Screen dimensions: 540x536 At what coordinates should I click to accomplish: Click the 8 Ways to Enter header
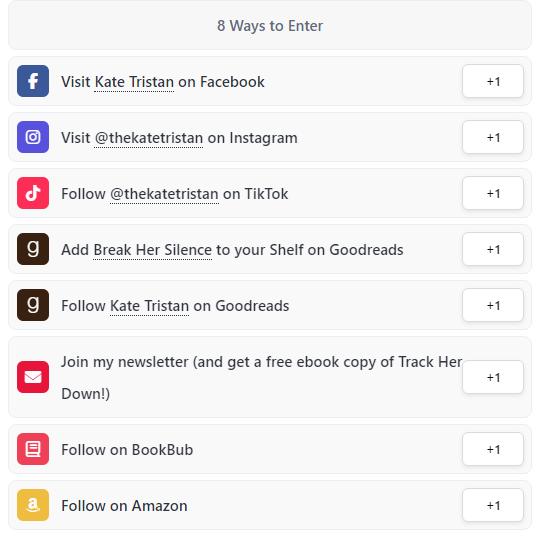270,25
